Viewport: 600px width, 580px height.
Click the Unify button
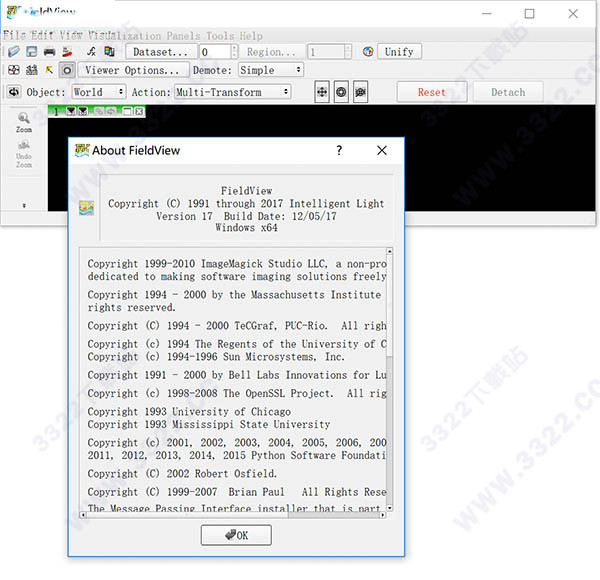[399, 51]
